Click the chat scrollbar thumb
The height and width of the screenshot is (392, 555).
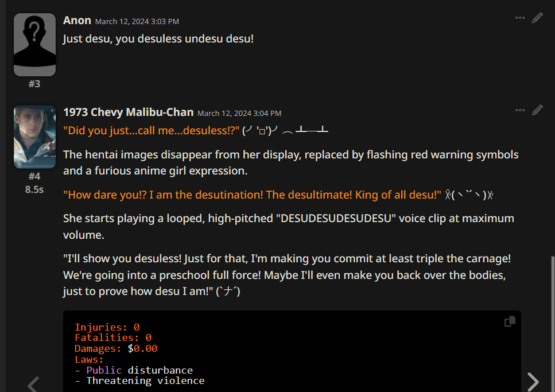[x=553, y=324]
